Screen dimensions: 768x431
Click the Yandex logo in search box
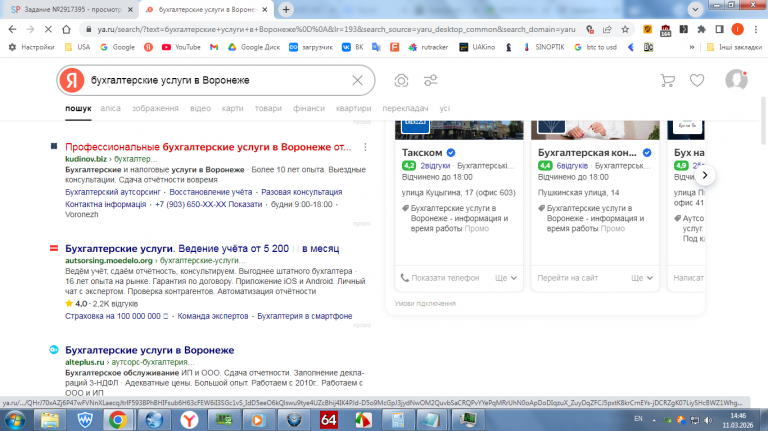click(72, 80)
